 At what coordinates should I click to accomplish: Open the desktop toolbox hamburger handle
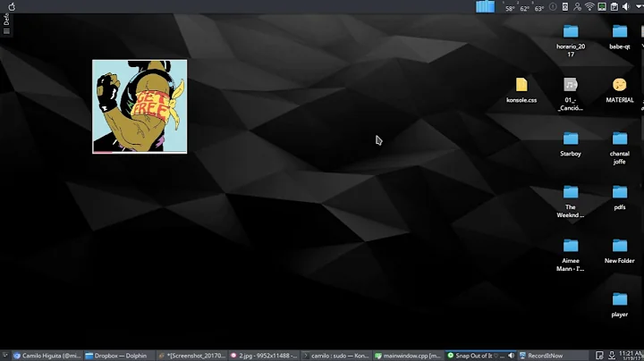click(6, 31)
